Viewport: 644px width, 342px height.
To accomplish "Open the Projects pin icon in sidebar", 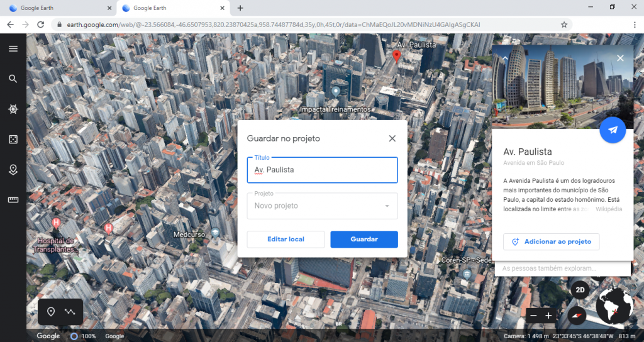I will 13,170.
